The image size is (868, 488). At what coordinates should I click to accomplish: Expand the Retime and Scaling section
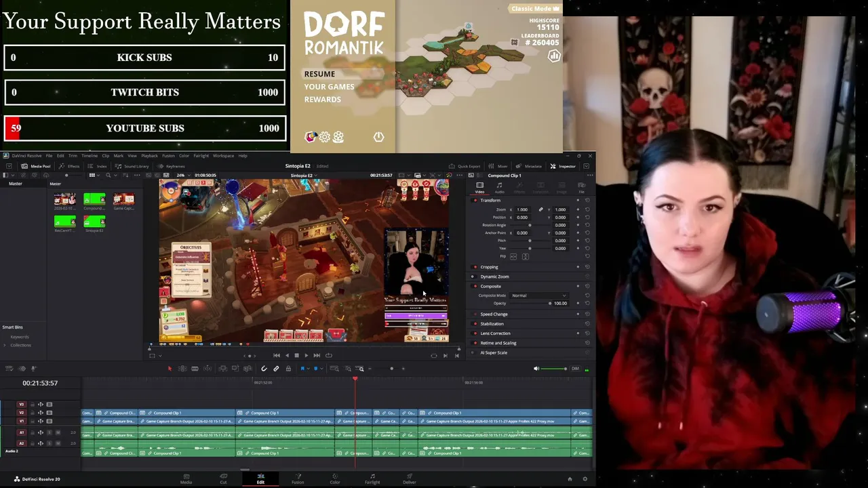click(498, 343)
